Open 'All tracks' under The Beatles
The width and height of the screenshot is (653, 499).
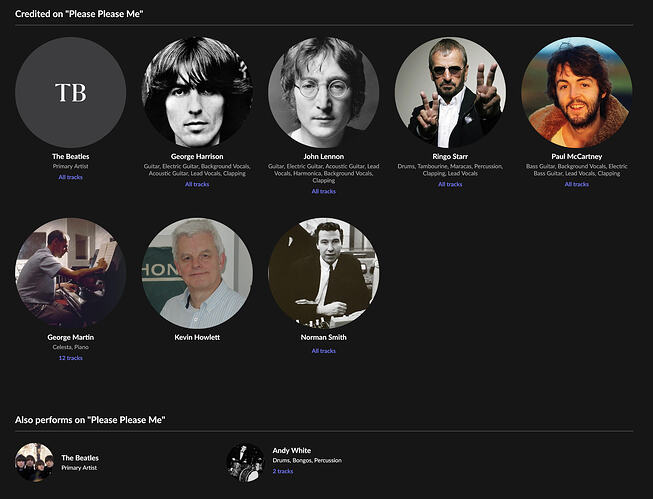tap(70, 177)
